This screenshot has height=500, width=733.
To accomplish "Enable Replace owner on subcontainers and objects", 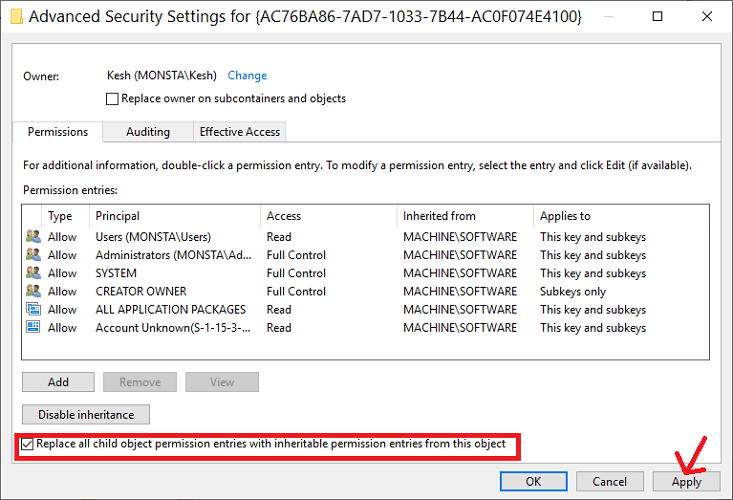I will (x=112, y=99).
